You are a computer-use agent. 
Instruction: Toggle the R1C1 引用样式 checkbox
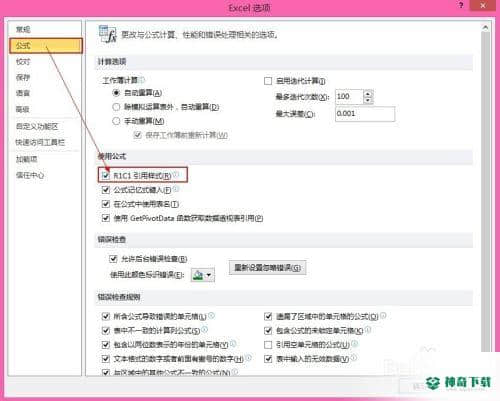106,175
